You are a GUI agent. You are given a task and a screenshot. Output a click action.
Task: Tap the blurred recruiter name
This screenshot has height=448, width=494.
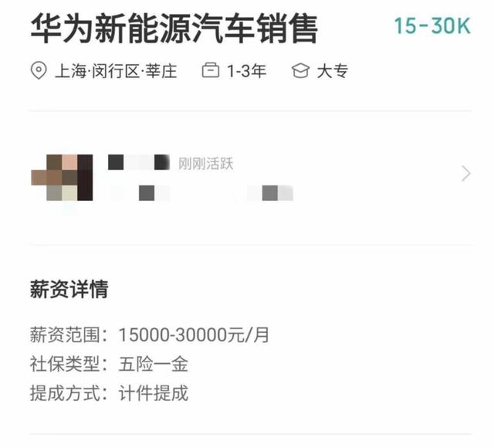click(x=139, y=162)
